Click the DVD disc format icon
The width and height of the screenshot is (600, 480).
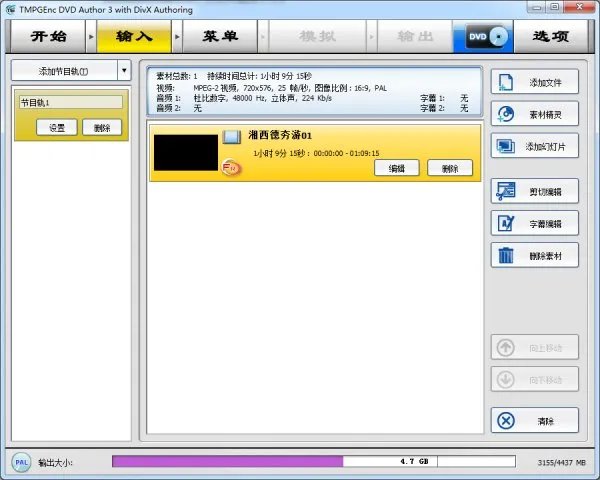click(x=483, y=37)
